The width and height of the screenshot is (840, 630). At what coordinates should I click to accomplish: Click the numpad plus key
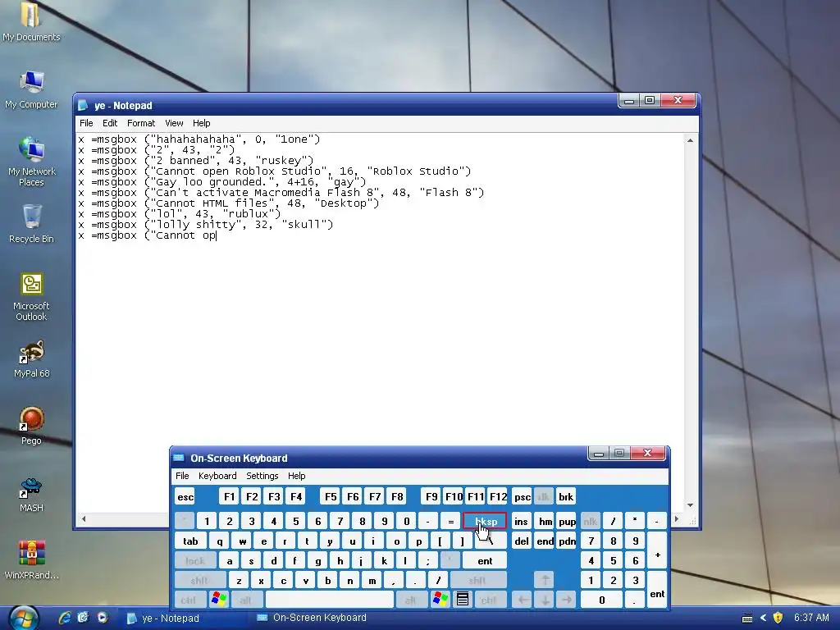[657, 550]
